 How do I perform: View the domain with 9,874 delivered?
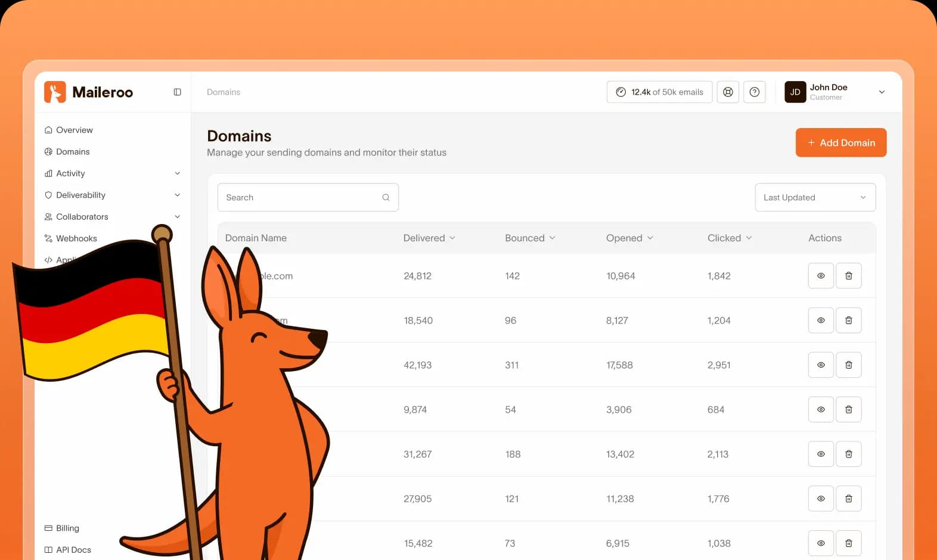pos(821,409)
